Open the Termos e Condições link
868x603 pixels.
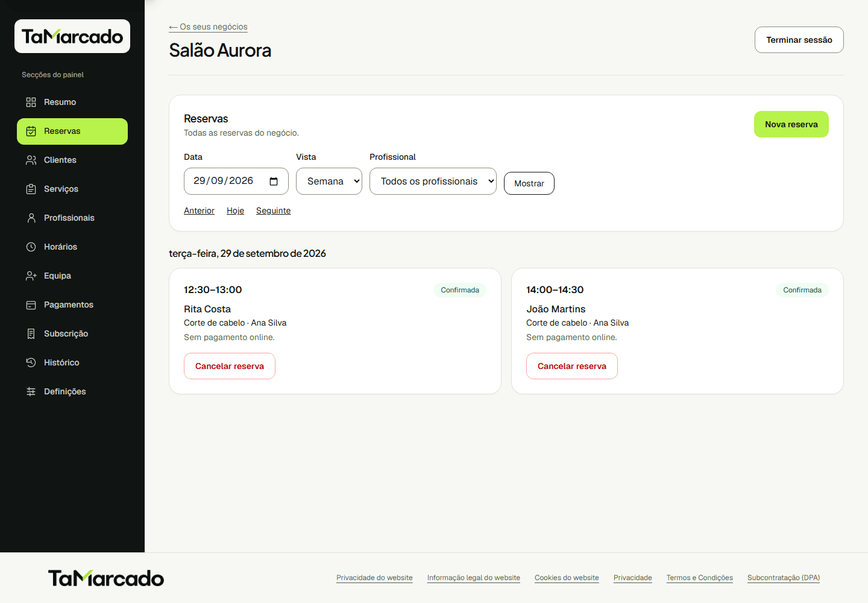coord(700,578)
